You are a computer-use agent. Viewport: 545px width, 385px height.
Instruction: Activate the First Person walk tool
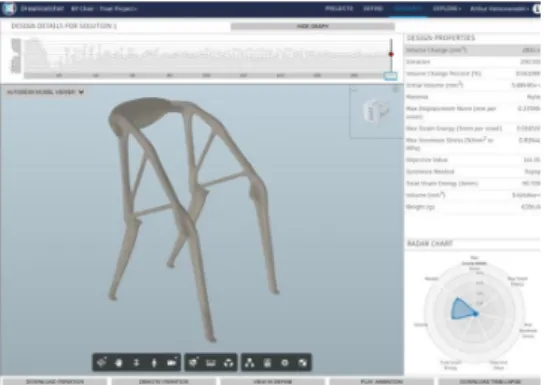pyautogui.click(x=154, y=363)
